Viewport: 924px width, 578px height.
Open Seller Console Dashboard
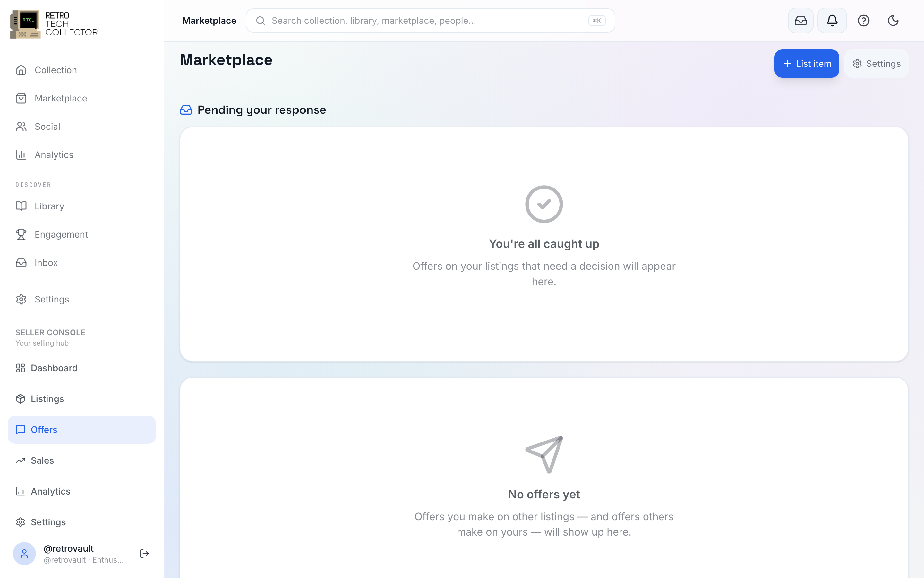(82, 368)
